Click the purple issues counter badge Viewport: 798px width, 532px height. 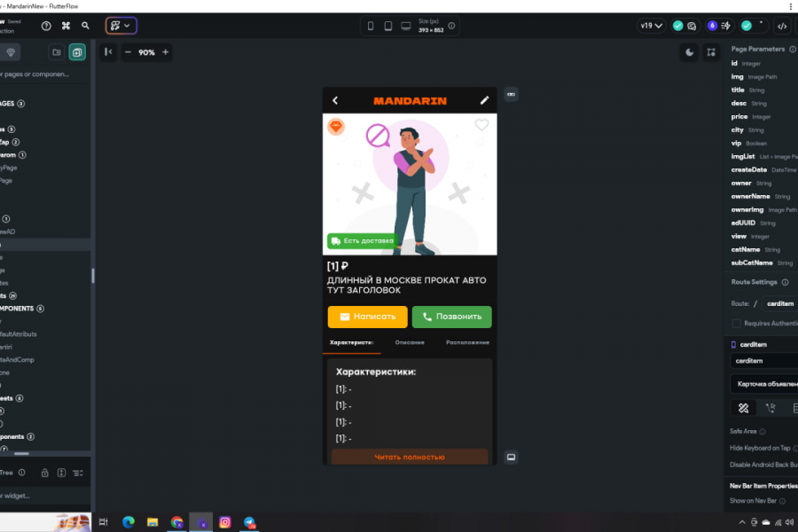(x=713, y=26)
